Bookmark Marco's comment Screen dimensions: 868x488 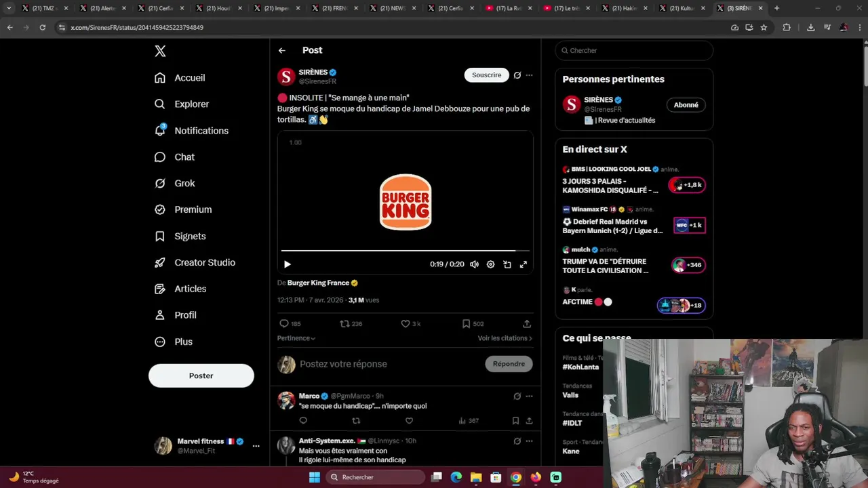click(515, 421)
